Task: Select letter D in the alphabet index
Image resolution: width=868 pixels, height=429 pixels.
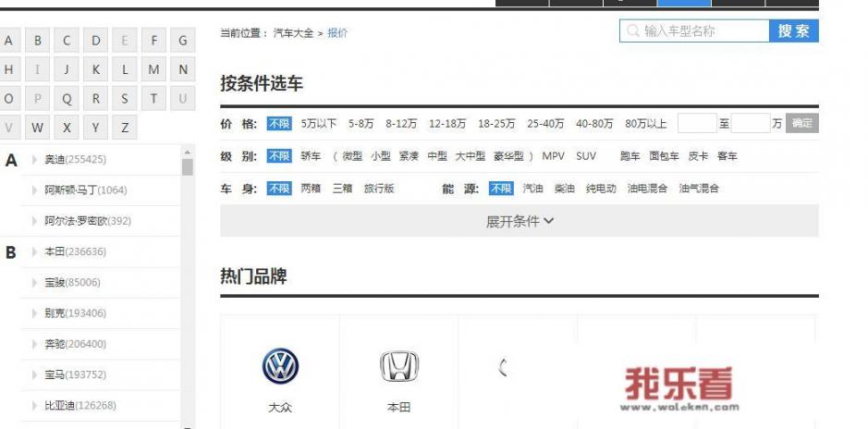Action: (96, 41)
